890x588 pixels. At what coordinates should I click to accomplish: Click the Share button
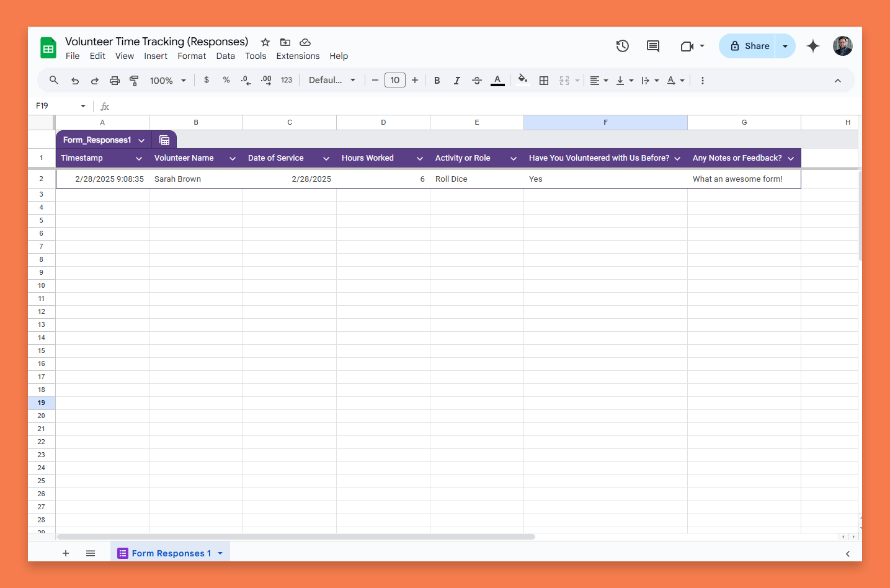749,46
